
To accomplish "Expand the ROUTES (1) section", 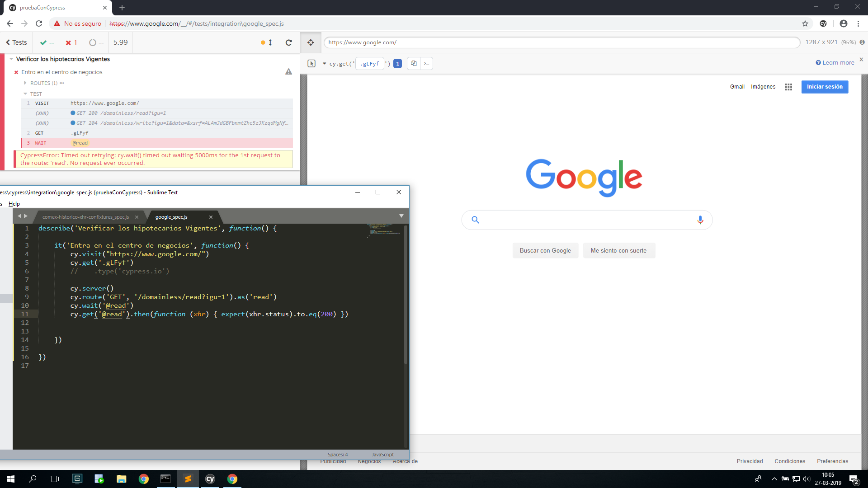I will pos(44,83).
